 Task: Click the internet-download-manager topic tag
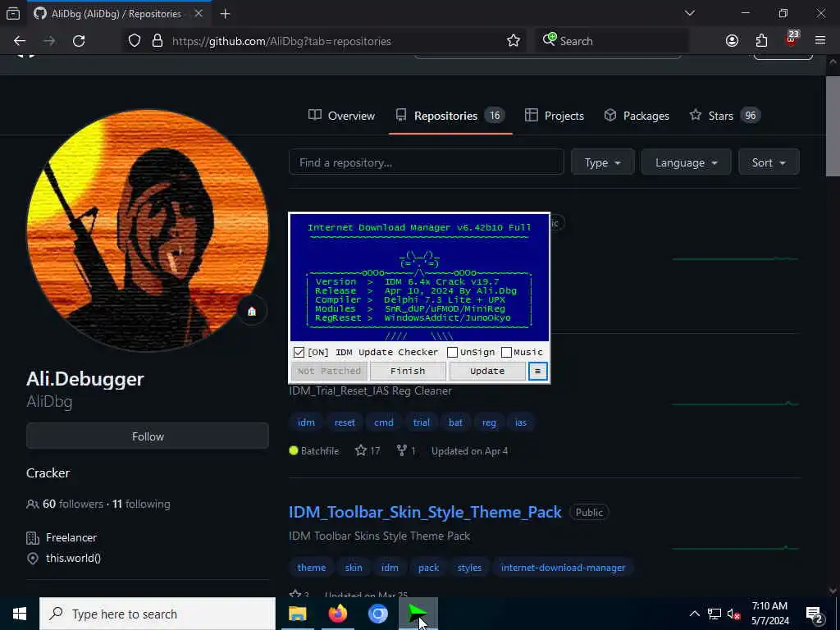563,568
